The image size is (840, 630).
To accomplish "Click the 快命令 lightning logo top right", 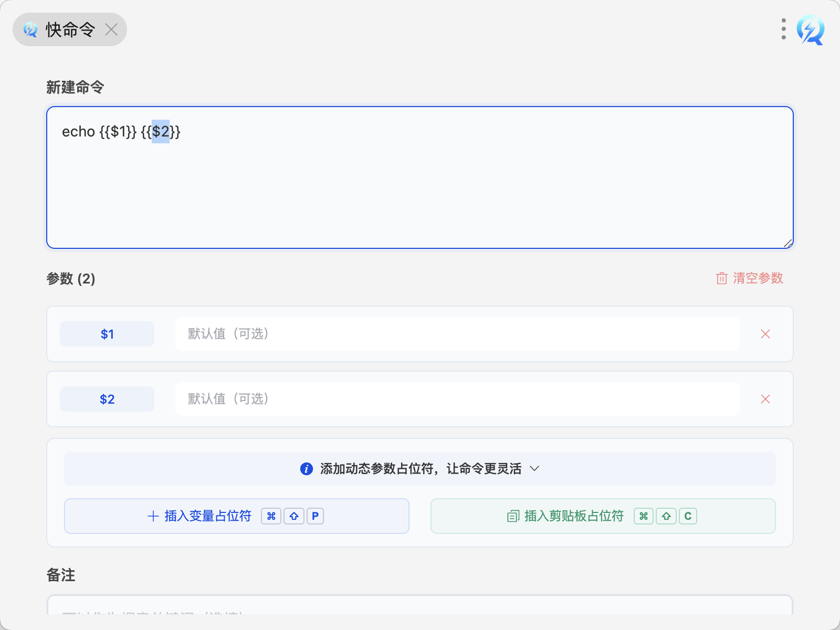I will [810, 29].
